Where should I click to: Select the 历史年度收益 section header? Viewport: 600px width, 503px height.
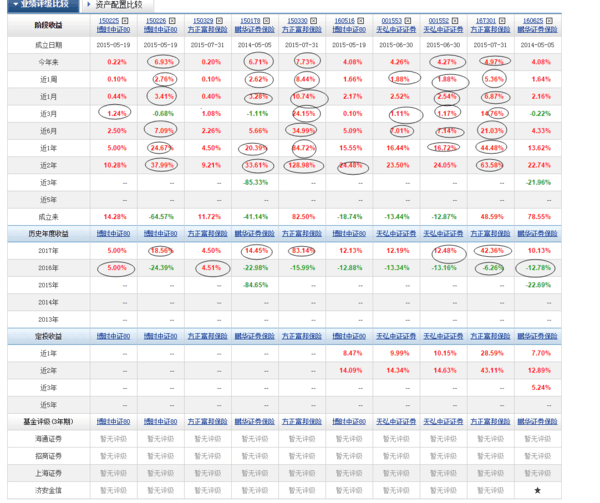(49, 234)
